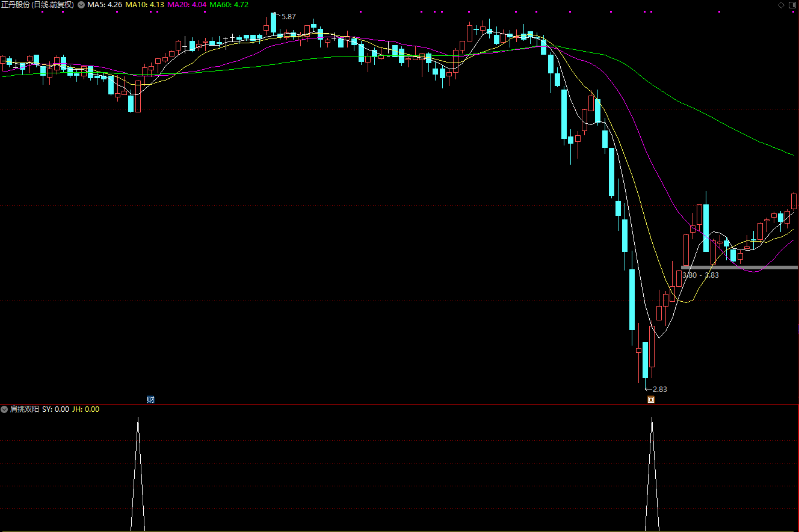This screenshot has width=799, height=532.
Task: Click the square event marker below 2.83 low
Action: click(x=650, y=400)
